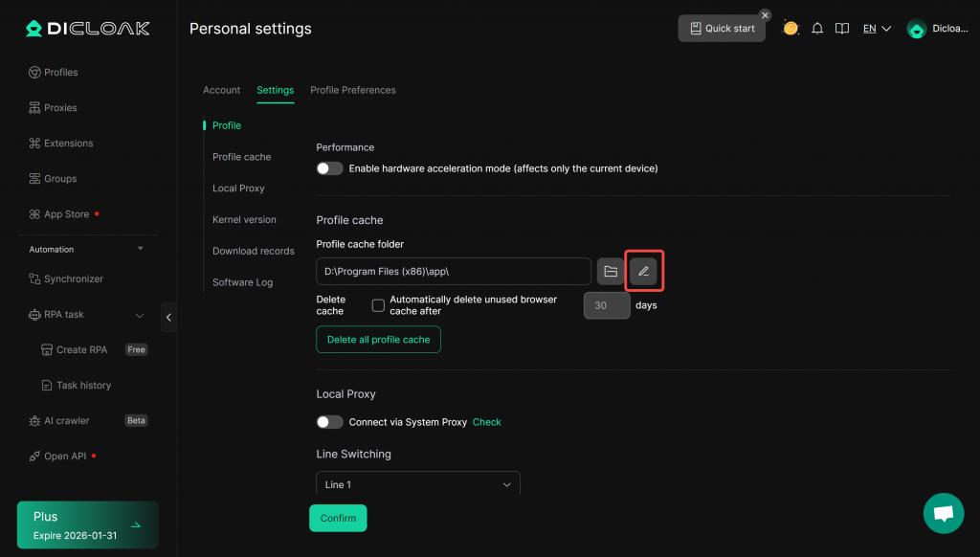
Task: Collapse the left sidebar with arrow handle
Action: click(168, 317)
